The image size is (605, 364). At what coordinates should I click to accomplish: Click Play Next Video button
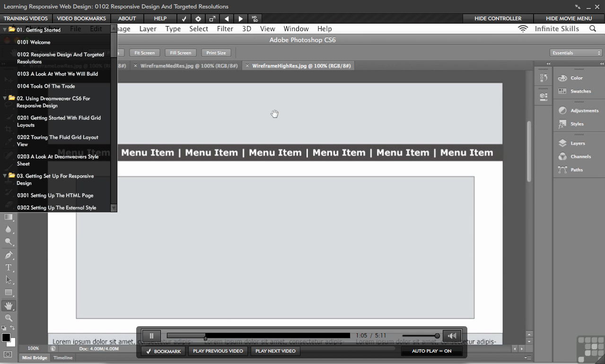tap(275, 351)
